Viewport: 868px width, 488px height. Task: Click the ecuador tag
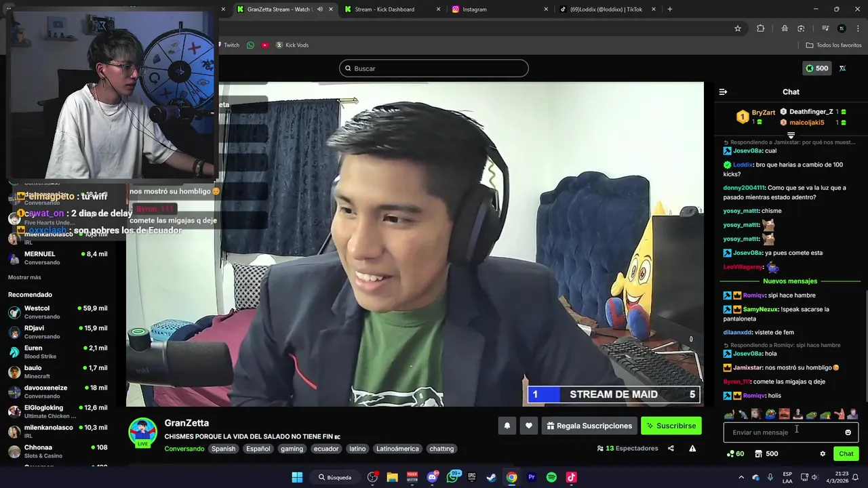pyautogui.click(x=326, y=449)
